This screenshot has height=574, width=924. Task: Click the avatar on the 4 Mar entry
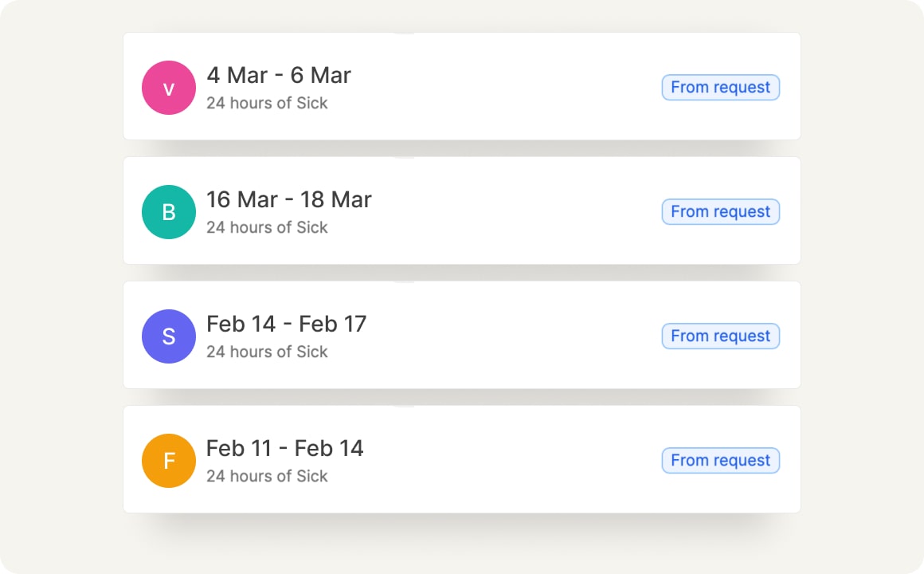(168, 88)
